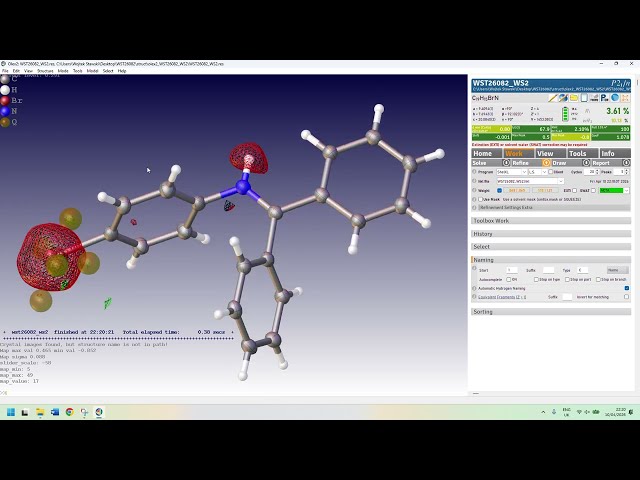Click the globe-with-pencil icon beside the formula
This screenshot has height=480, width=640.
click(x=563, y=98)
